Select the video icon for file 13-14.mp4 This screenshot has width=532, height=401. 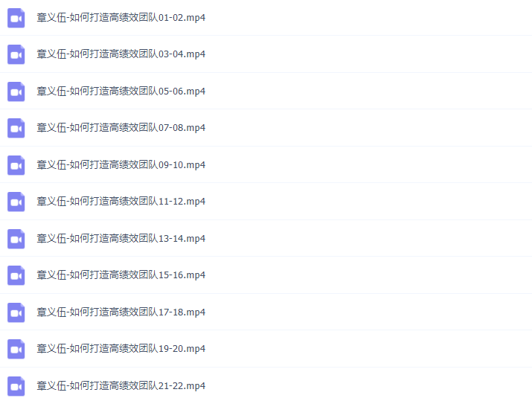point(16,239)
